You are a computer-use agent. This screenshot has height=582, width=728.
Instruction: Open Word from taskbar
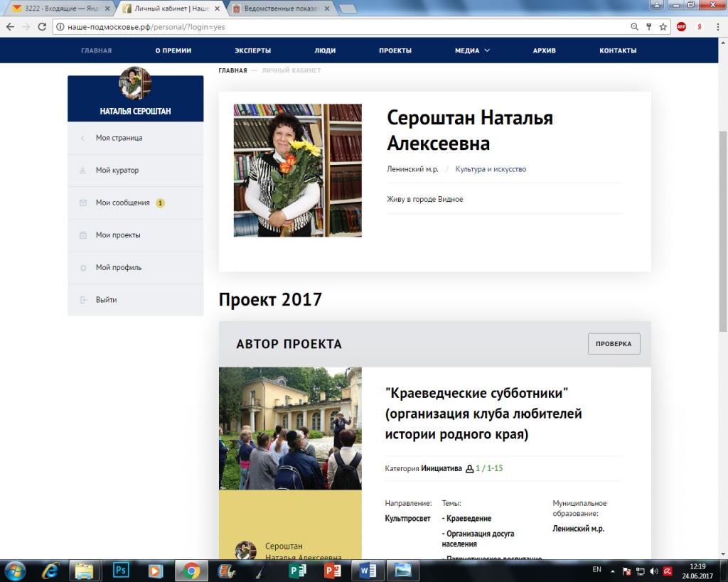(x=368, y=571)
